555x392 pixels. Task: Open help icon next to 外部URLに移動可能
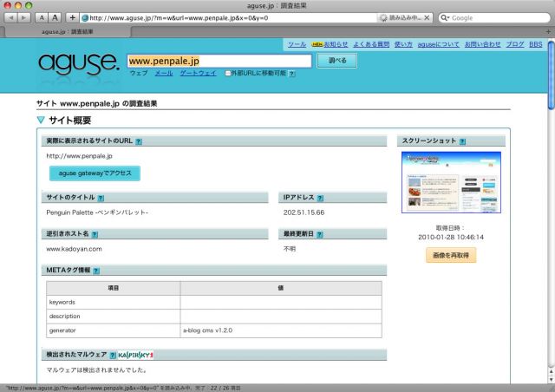click(291, 74)
